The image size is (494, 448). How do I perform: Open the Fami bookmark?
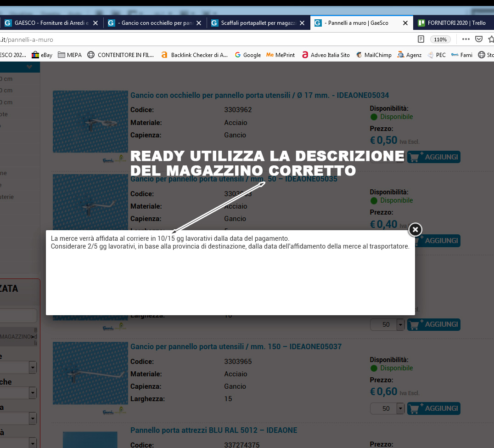click(x=461, y=55)
